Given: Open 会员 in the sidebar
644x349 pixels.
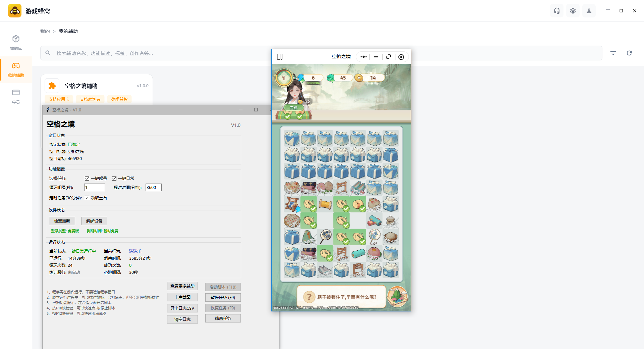Looking at the screenshot, I should [x=16, y=97].
